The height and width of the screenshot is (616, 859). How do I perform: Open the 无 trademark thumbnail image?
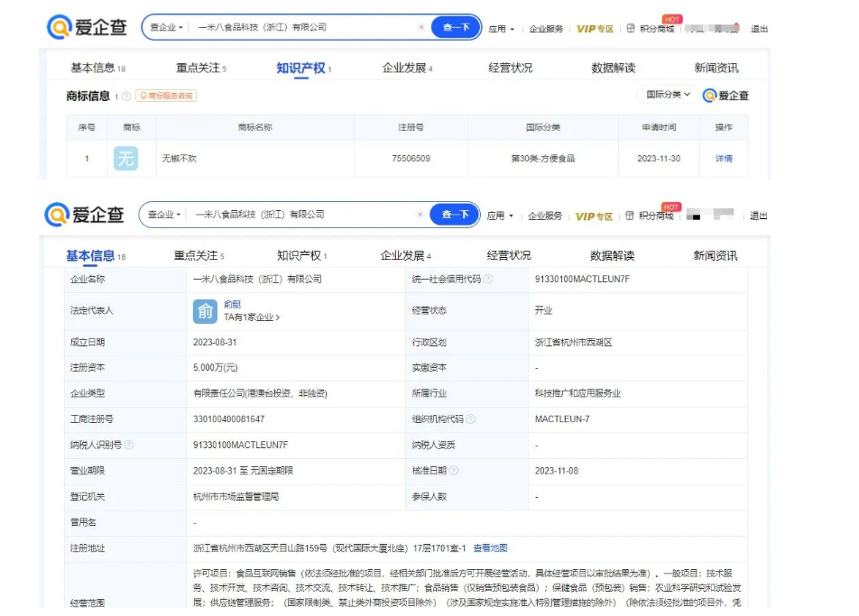(126, 159)
